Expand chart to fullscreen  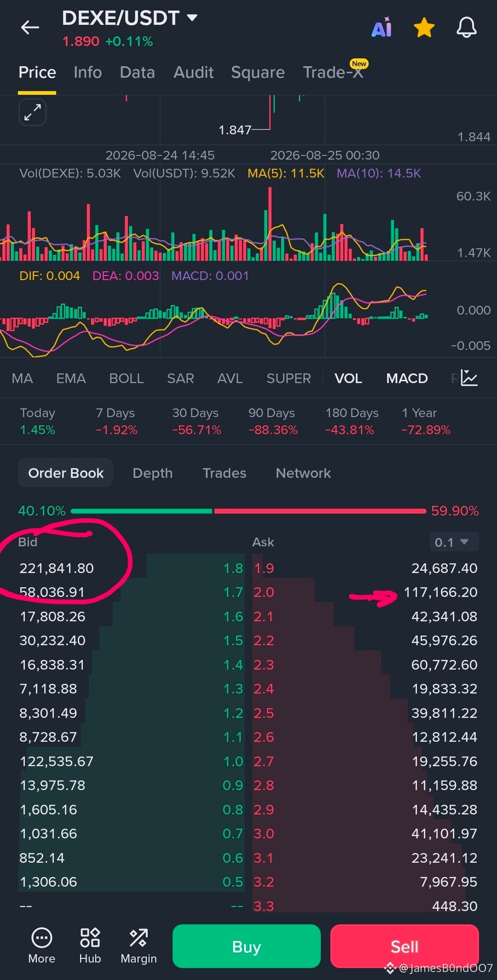click(x=32, y=112)
